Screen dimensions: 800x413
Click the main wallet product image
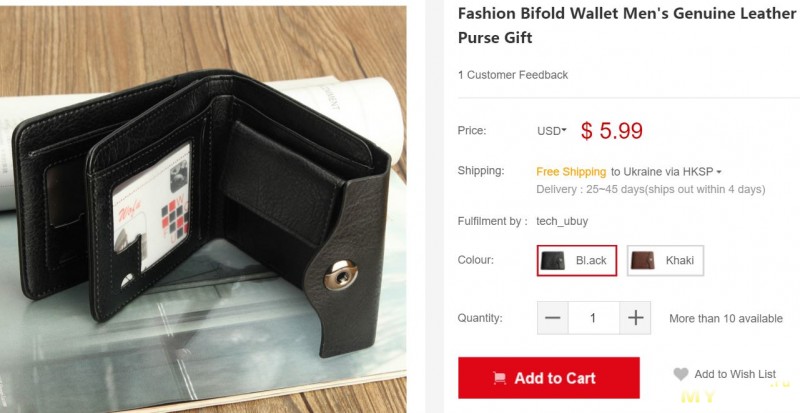[203, 209]
